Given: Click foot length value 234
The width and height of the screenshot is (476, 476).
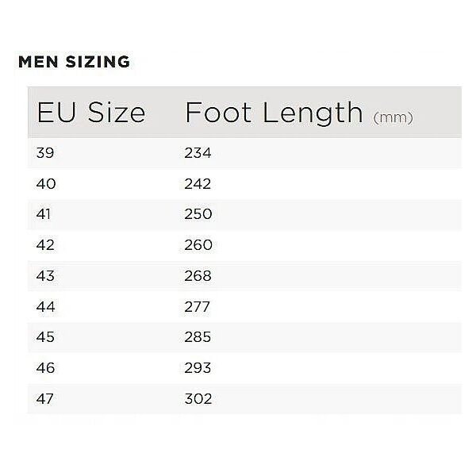Looking at the screenshot, I should click(x=198, y=152).
